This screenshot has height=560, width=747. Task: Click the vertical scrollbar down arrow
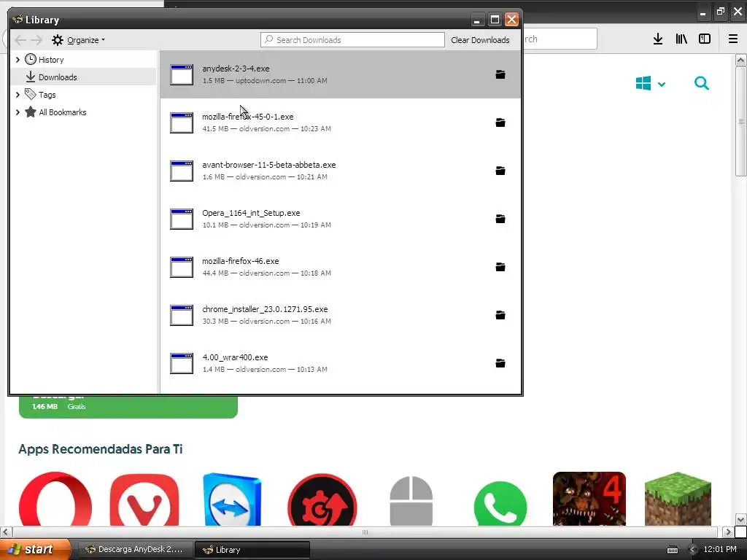coord(741,519)
